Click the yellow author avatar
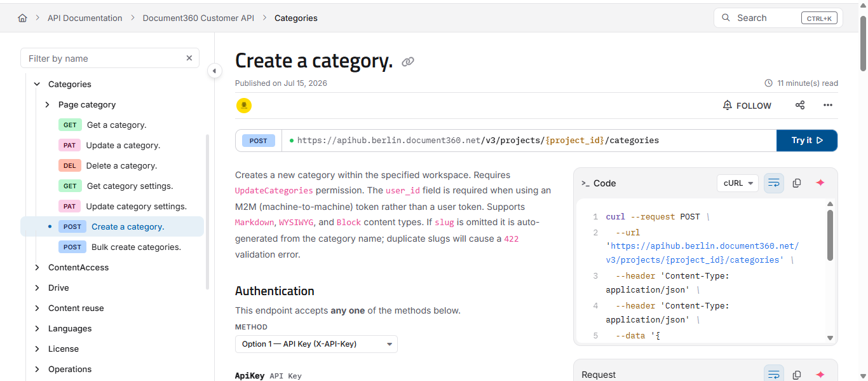Viewport: 868px width, 381px height. [244, 106]
